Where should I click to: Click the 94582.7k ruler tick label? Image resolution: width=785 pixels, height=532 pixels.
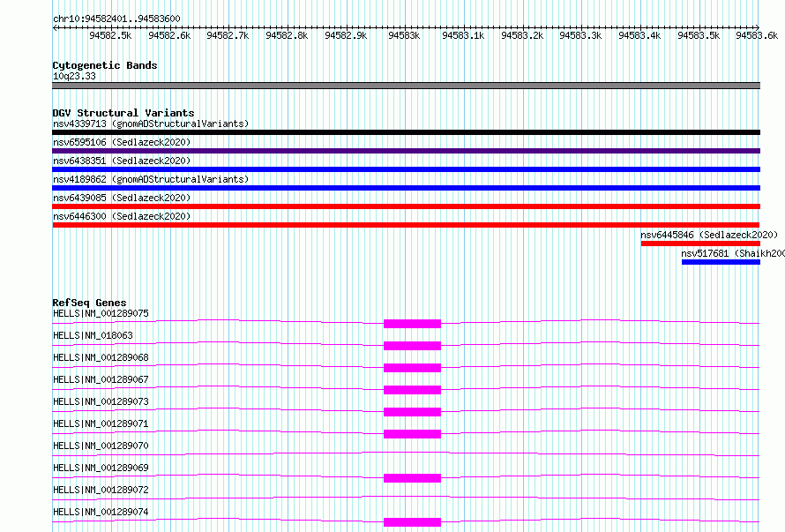pyautogui.click(x=228, y=35)
